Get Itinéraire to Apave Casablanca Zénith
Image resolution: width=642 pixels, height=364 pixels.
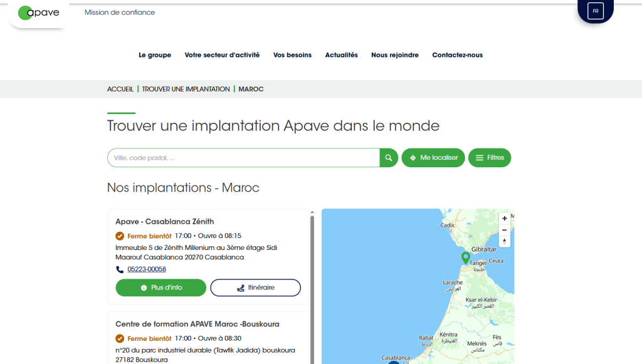(x=255, y=288)
